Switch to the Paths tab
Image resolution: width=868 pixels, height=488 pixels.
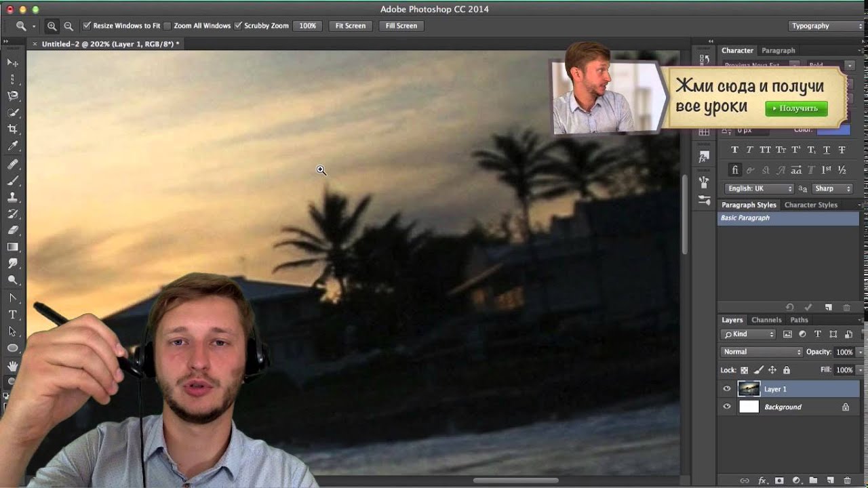799,320
